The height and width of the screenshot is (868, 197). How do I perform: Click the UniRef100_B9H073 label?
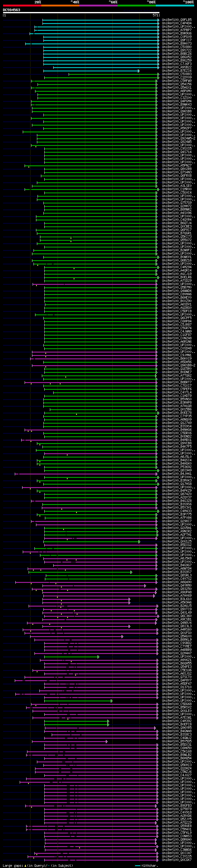(177, 43)
